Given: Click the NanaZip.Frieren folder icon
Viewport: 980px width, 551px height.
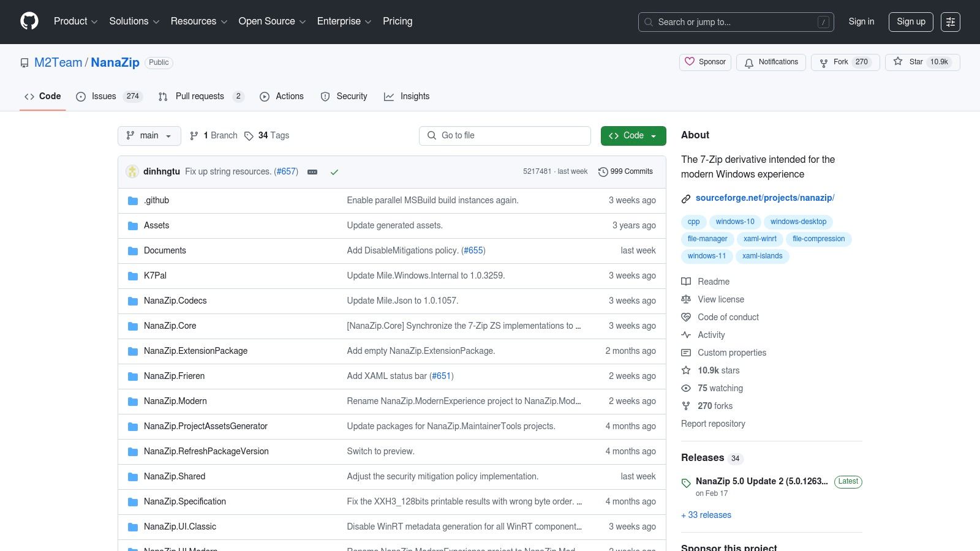Looking at the screenshot, I should (133, 377).
